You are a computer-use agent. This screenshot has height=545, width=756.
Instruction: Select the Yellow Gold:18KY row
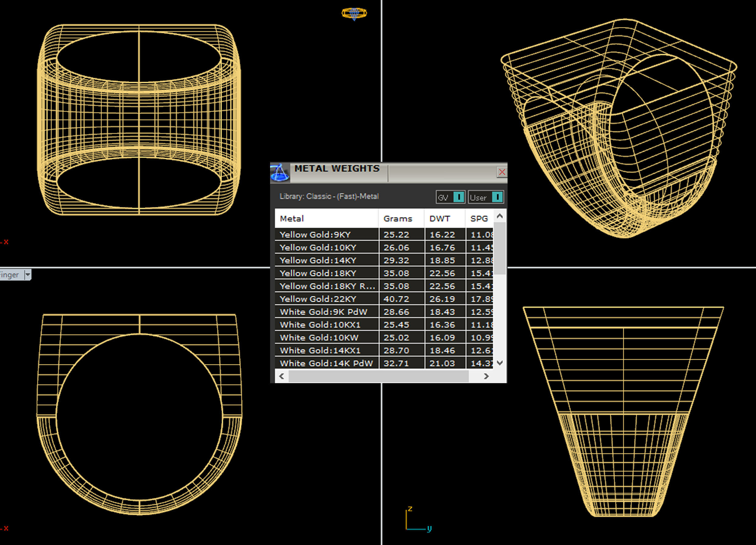click(x=384, y=273)
